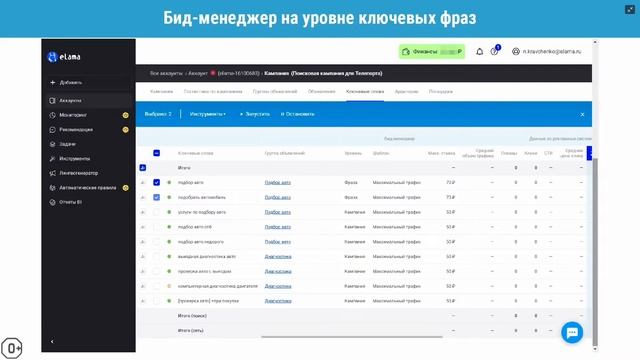Screen dimensions: 640x360
Task: Click 'Максимальный трафик' in 'подбор авто недорого' row
Action: click(396, 242)
